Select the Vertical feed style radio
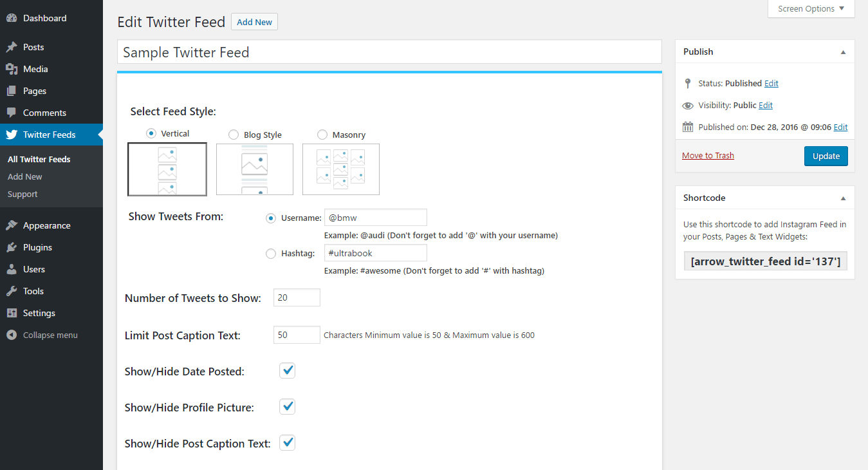The height and width of the screenshot is (470, 868). (x=151, y=133)
